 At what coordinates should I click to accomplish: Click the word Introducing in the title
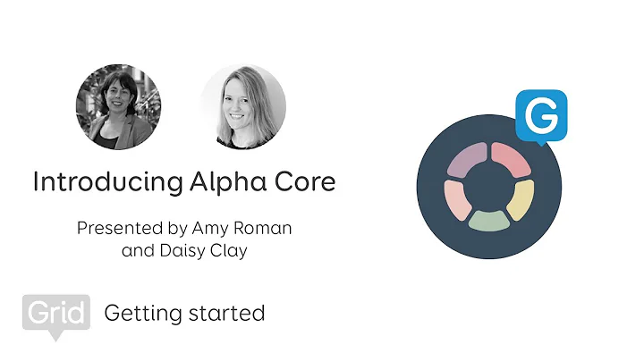click(107, 182)
